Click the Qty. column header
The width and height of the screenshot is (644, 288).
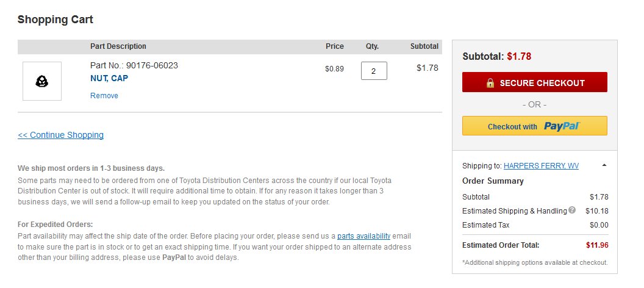click(372, 46)
